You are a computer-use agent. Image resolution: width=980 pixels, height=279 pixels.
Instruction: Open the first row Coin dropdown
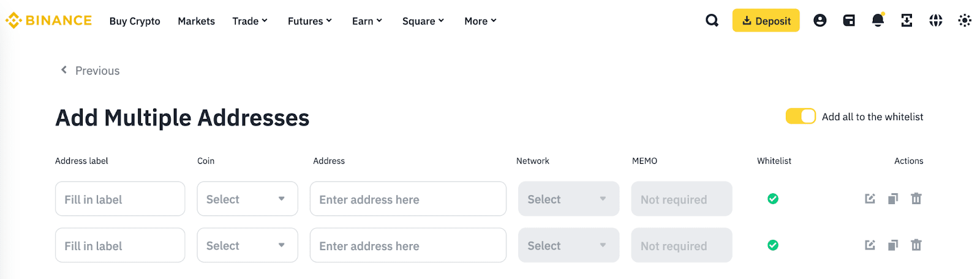click(247, 199)
